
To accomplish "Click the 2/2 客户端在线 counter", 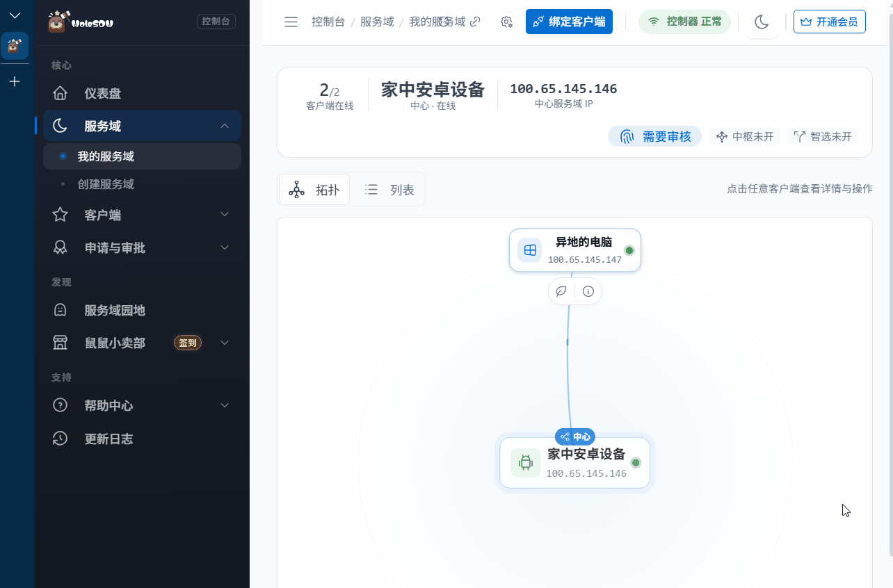I will click(330, 96).
